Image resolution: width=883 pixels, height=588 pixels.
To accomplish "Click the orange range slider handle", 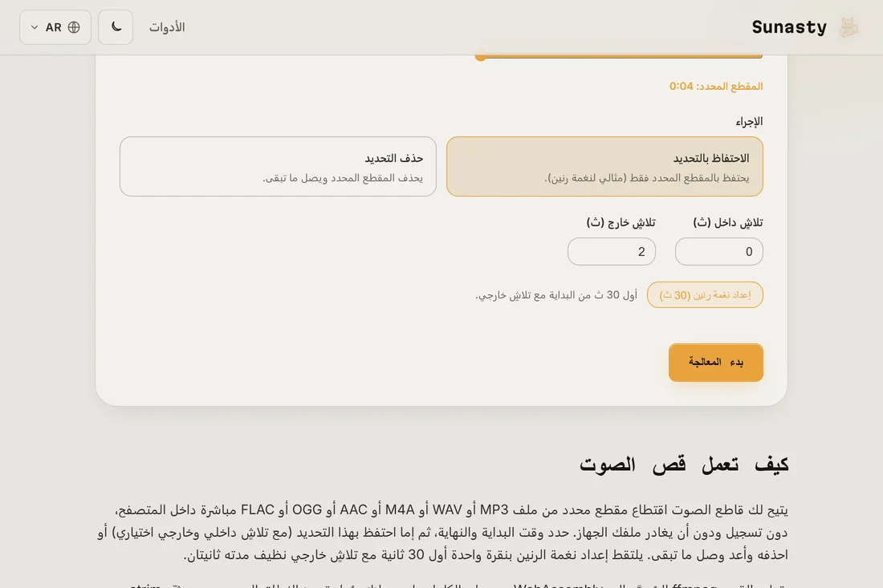I will [x=480, y=56].
